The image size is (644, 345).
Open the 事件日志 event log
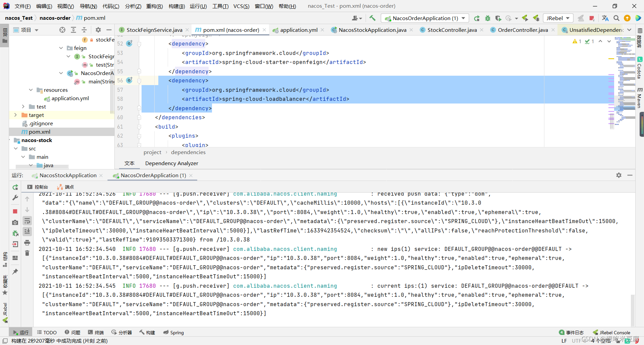click(572, 332)
